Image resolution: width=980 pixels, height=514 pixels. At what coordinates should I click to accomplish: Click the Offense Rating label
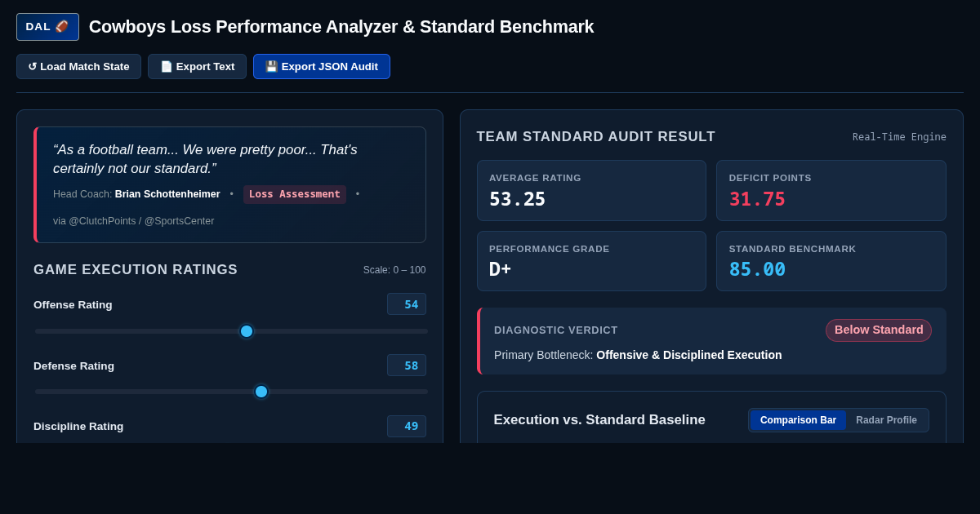(73, 304)
